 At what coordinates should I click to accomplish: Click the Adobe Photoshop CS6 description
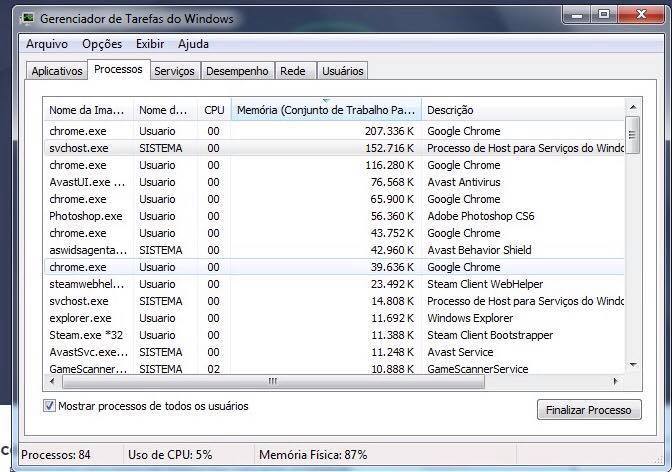[481, 216]
